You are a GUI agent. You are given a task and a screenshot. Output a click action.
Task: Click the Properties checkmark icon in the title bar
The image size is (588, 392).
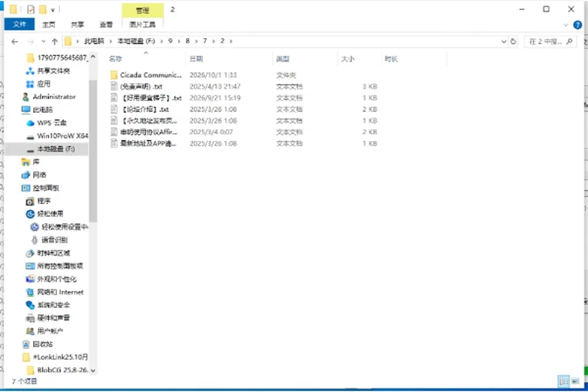[x=31, y=9]
